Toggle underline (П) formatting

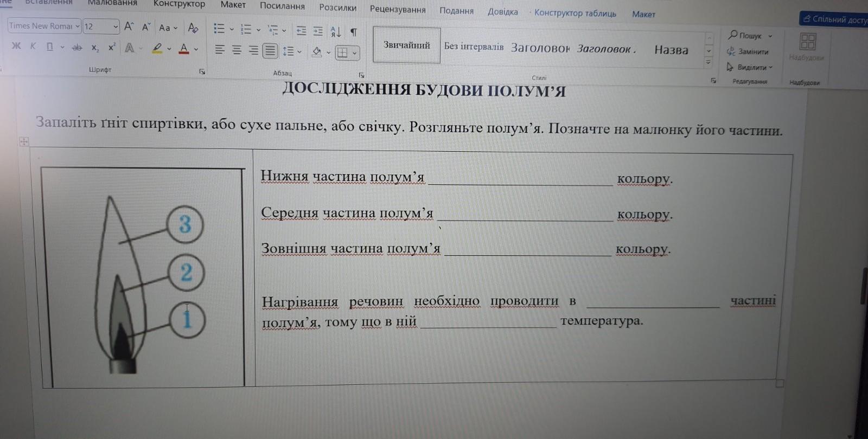tap(49, 47)
